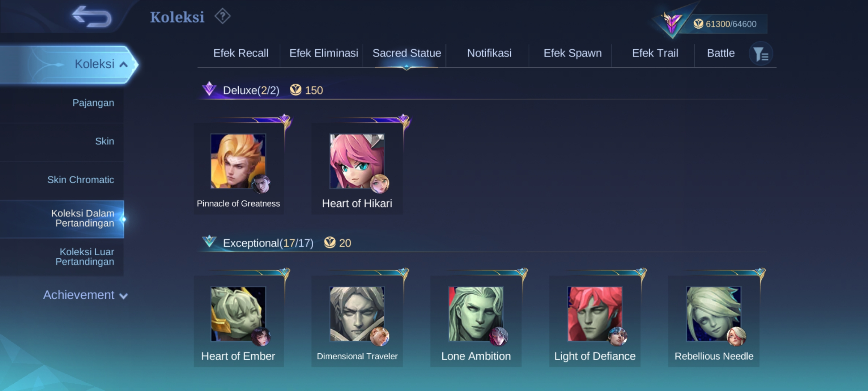The image size is (868, 391).
Task: Tap the hero avatar on Heart of Hikari
Action: [x=379, y=184]
